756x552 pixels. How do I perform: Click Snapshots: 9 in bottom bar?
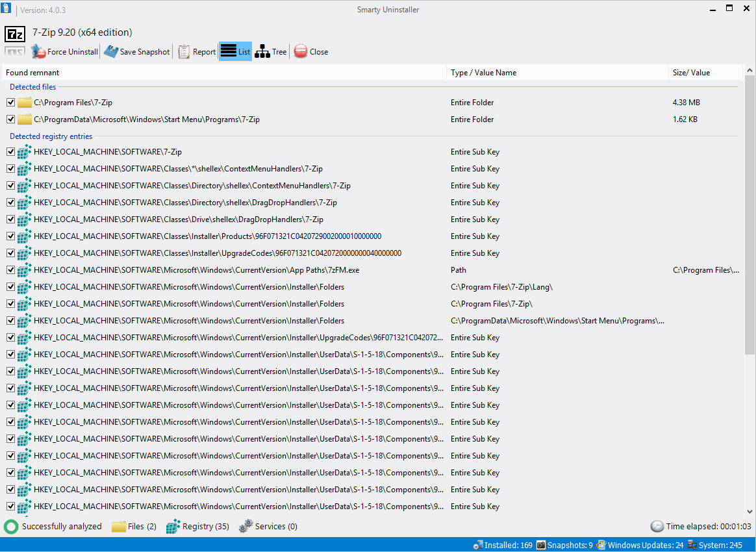click(x=564, y=545)
